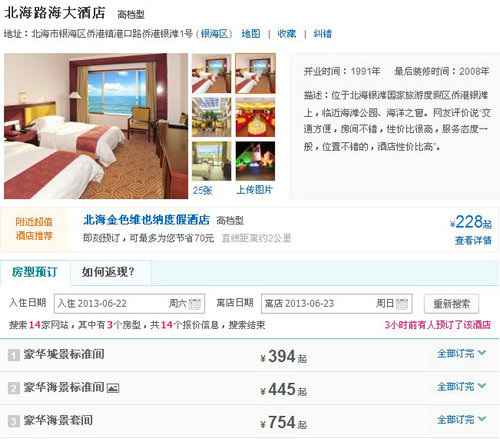
Task: Click the 上传图片 link
Action: point(255,190)
